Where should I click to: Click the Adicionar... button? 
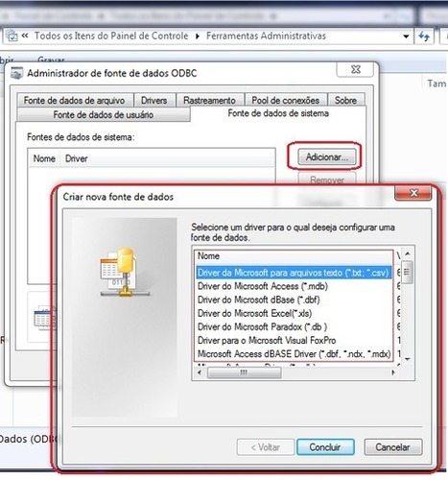[326, 157]
